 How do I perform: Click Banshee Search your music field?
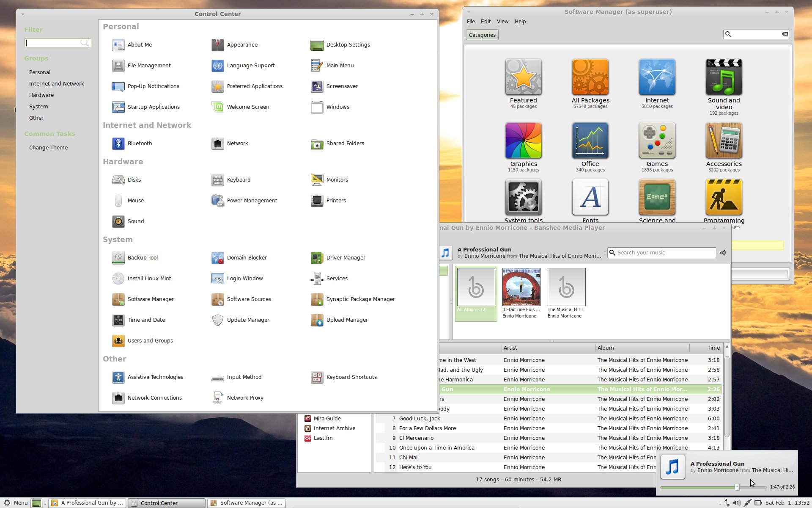[x=661, y=253]
